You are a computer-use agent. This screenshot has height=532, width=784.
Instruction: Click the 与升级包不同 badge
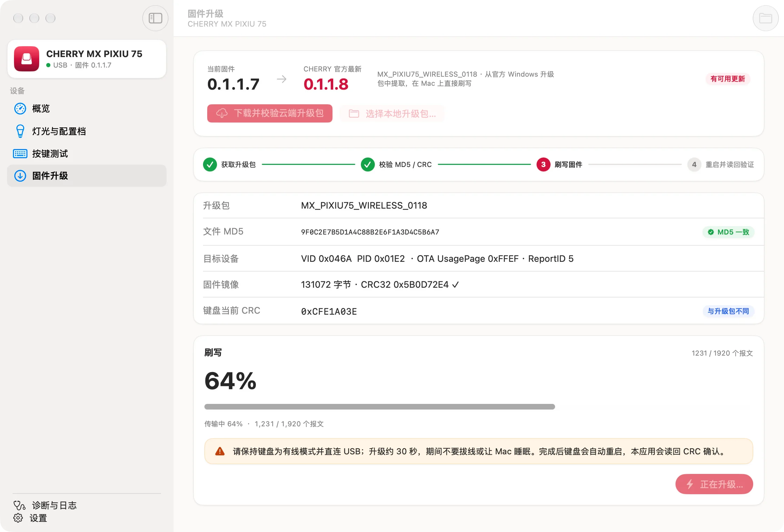tap(728, 311)
